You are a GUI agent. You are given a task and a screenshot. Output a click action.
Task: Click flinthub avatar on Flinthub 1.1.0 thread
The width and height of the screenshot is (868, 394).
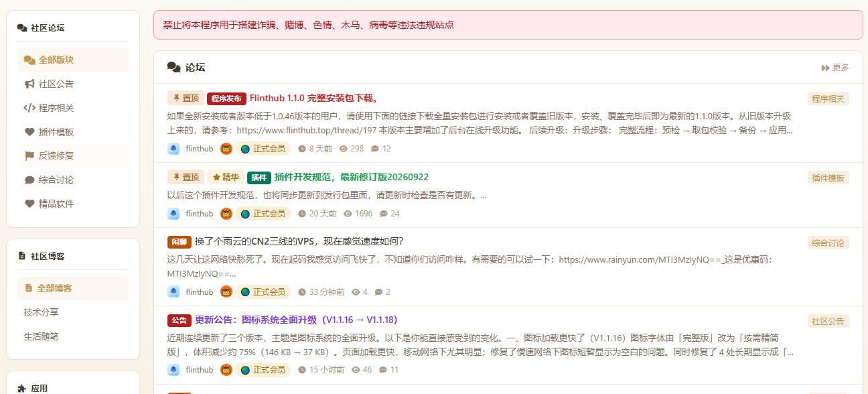click(x=173, y=149)
